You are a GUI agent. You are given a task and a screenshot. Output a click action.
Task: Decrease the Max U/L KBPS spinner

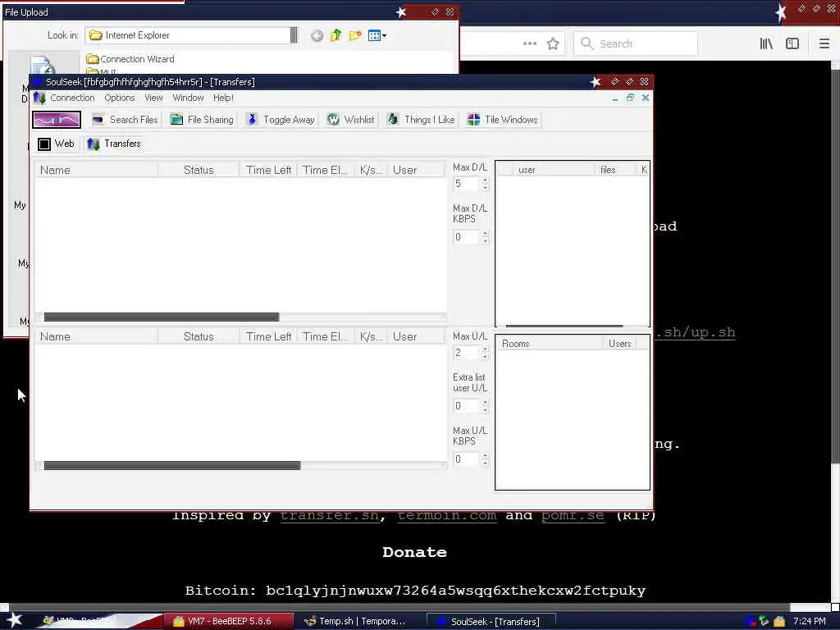[x=486, y=463]
